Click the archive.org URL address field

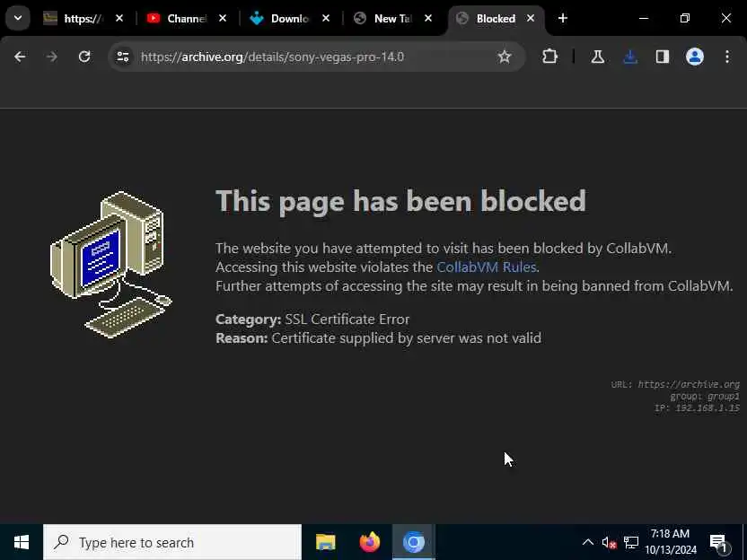click(x=314, y=57)
